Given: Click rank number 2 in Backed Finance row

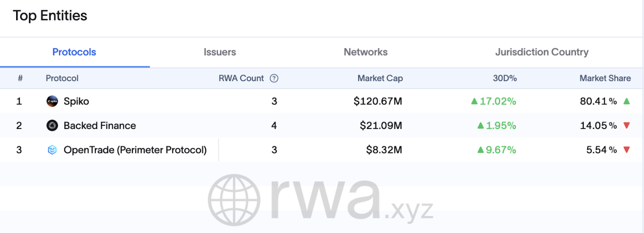Looking at the screenshot, I should 19,126.
